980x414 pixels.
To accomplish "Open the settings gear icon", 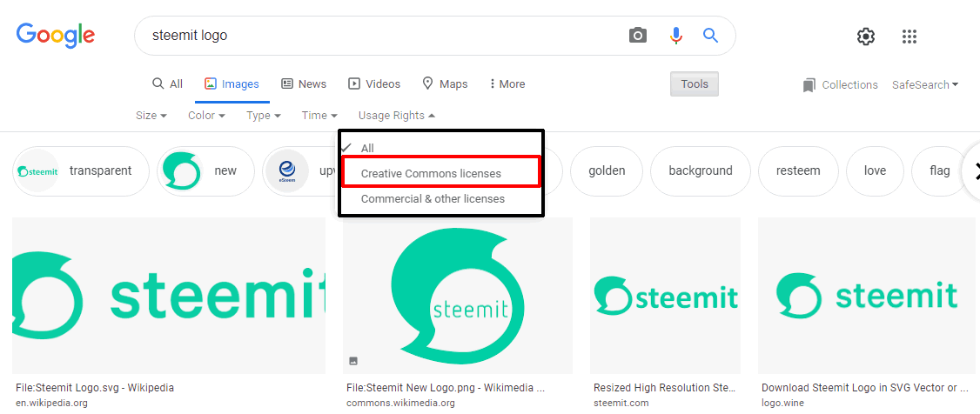I will [866, 37].
